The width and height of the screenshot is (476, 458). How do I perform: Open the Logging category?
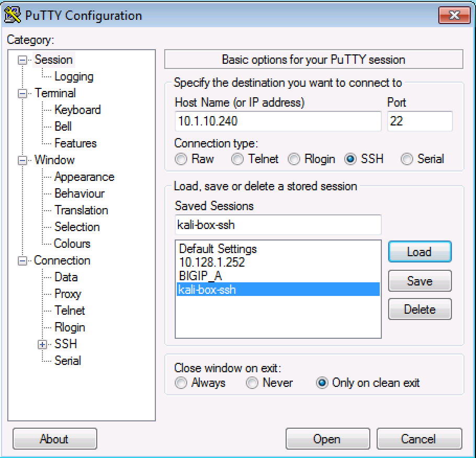tap(74, 76)
